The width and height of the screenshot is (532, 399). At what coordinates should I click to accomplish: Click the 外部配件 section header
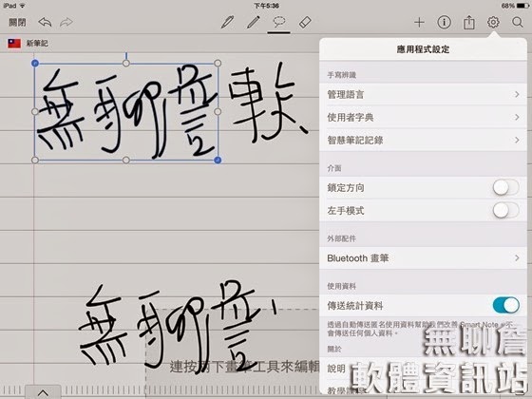coord(342,238)
